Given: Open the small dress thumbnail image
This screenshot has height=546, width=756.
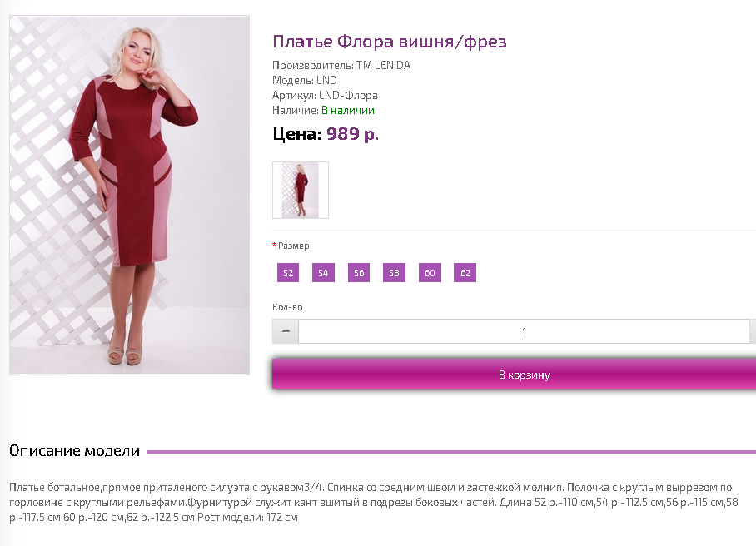Looking at the screenshot, I should (301, 190).
